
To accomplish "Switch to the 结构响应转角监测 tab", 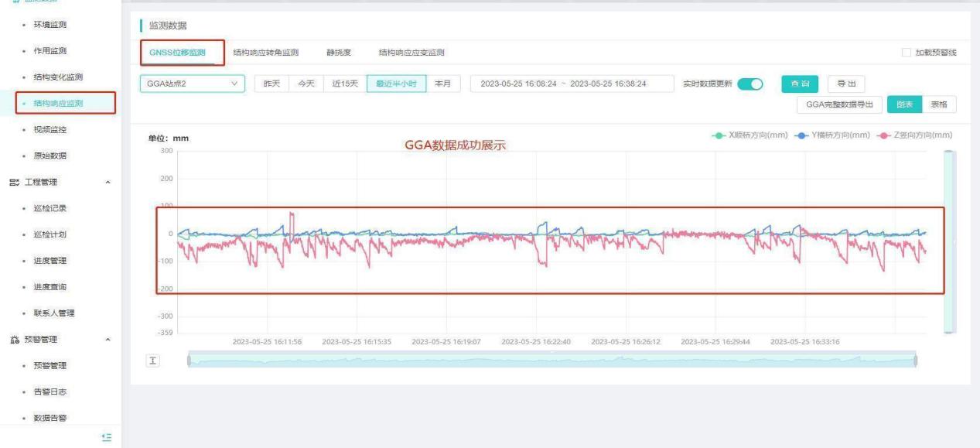I will 265,53.
